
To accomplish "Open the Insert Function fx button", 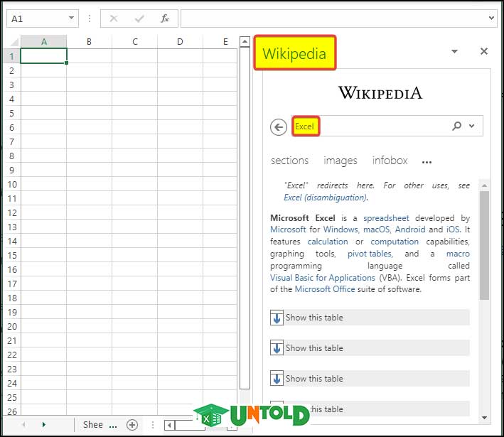I will click(x=165, y=18).
